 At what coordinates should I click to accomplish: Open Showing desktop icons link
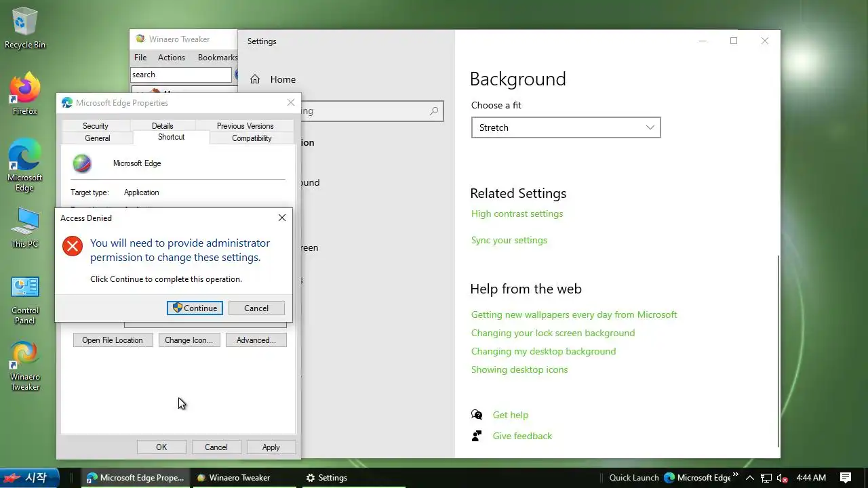pos(519,369)
